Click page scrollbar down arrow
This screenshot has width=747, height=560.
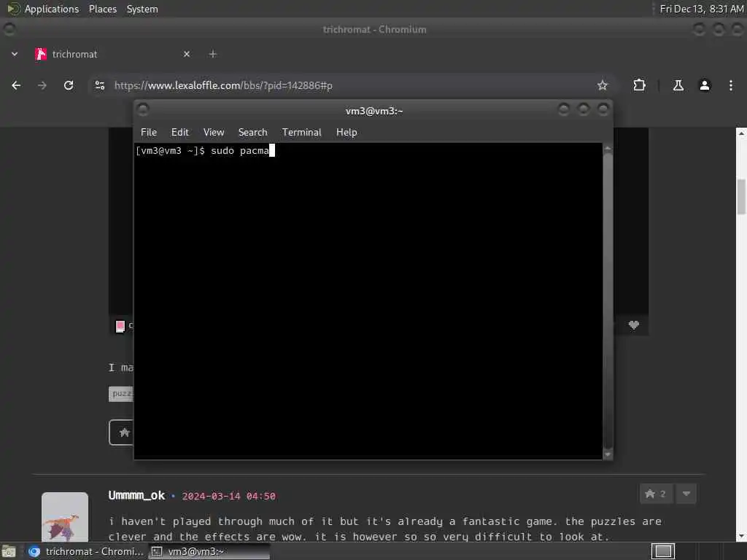741,537
